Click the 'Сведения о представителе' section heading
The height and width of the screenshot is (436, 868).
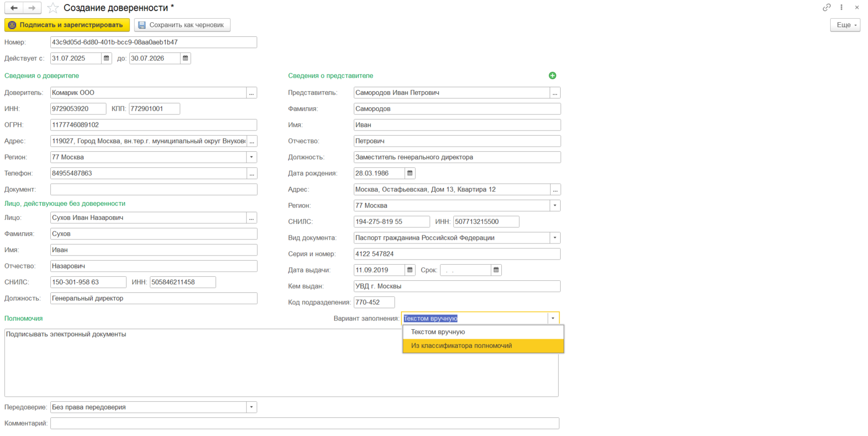tap(330, 76)
